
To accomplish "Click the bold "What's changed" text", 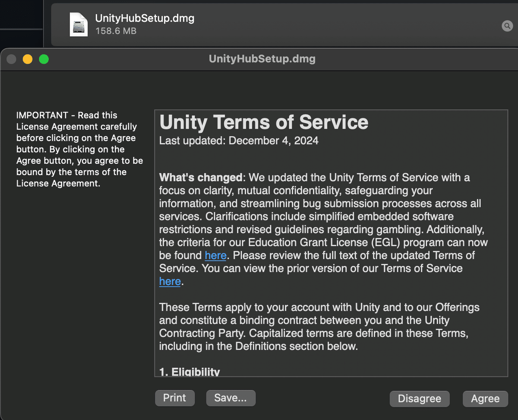I will point(200,178).
